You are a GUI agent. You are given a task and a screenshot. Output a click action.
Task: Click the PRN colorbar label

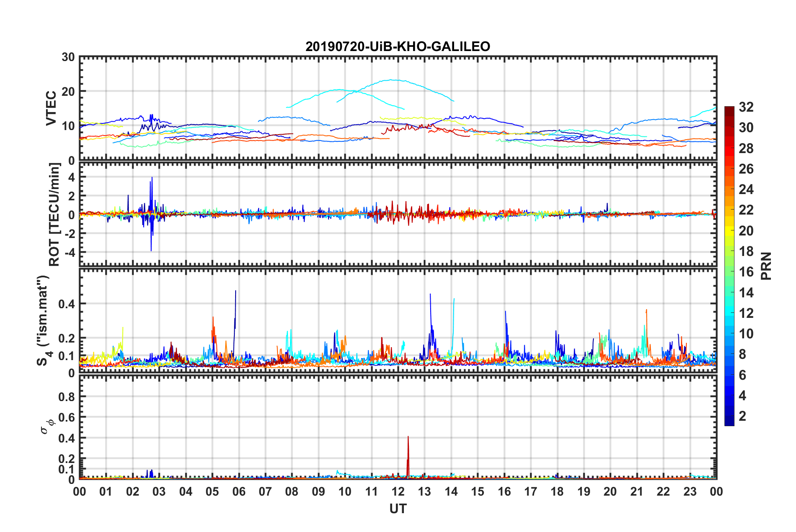[766, 266]
